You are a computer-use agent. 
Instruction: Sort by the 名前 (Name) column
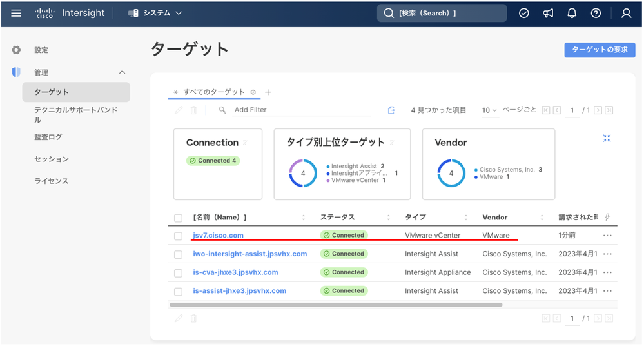click(x=304, y=218)
